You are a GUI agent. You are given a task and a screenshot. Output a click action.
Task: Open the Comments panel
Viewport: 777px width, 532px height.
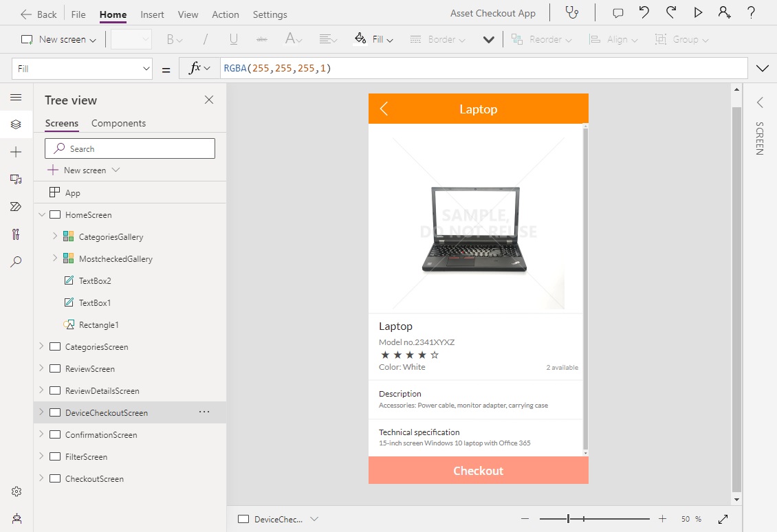[617, 13]
